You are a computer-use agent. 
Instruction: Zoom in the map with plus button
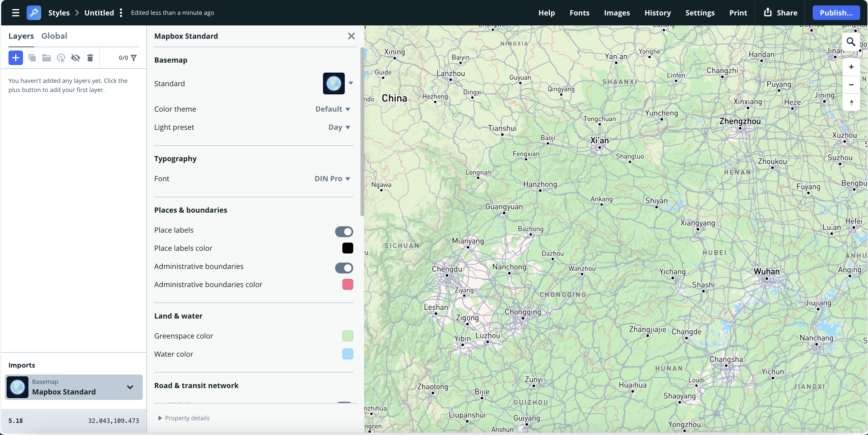pyautogui.click(x=851, y=67)
